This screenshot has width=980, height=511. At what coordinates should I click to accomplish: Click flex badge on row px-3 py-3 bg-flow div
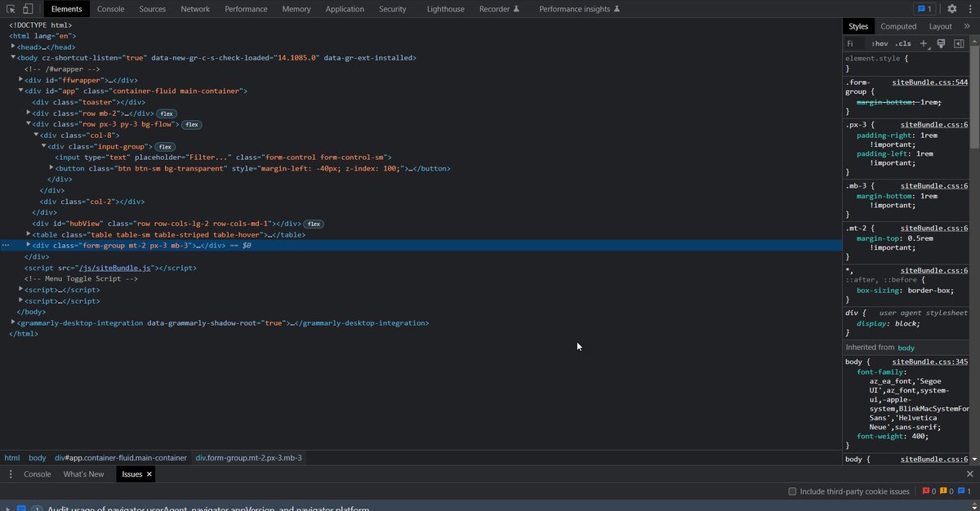192,125
